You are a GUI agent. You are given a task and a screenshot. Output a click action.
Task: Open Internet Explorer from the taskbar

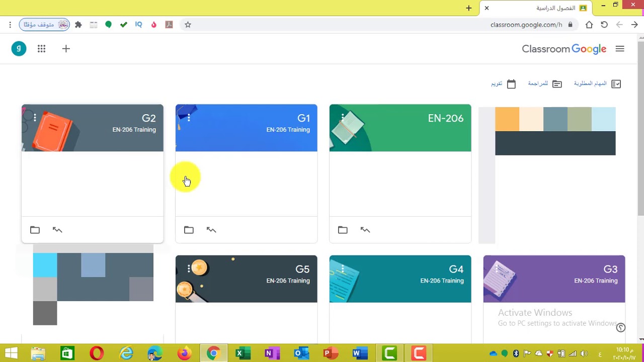coord(126,353)
